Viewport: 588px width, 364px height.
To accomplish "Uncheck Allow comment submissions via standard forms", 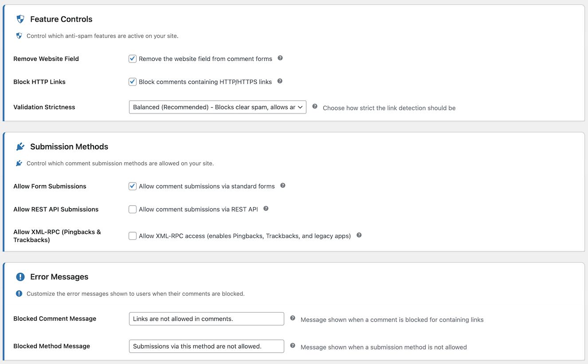I will pyautogui.click(x=132, y=186).
